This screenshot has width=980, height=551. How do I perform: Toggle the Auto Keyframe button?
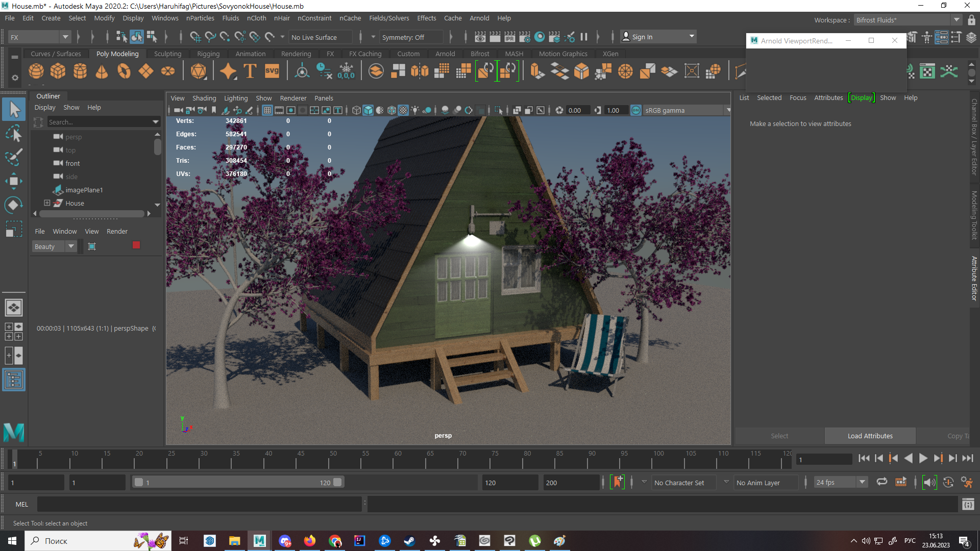tap(617, 482)
